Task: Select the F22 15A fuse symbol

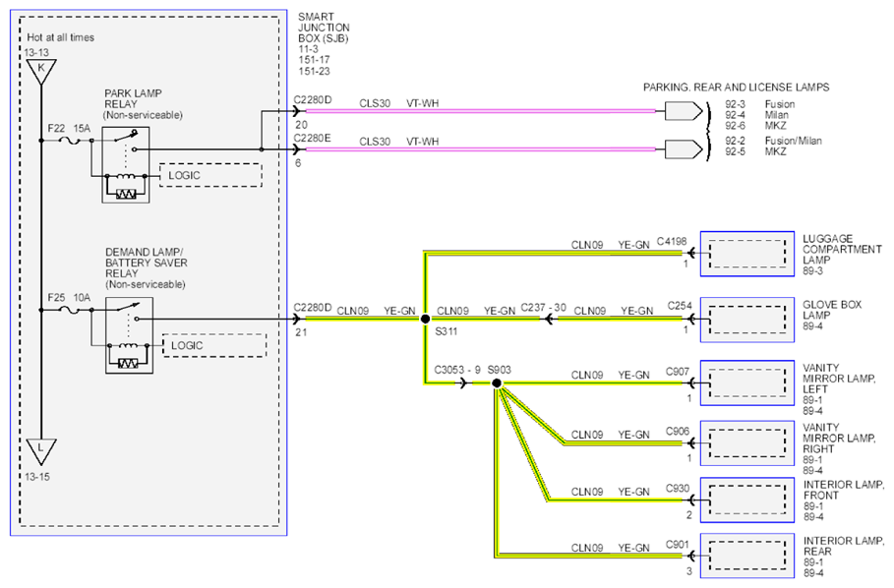Action: tap(71, 141)
